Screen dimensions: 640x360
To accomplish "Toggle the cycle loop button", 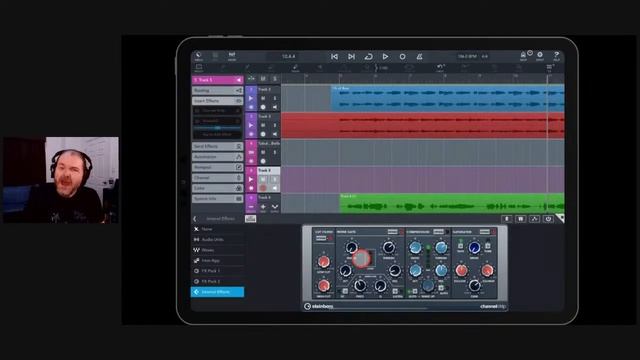I will 368,57.
